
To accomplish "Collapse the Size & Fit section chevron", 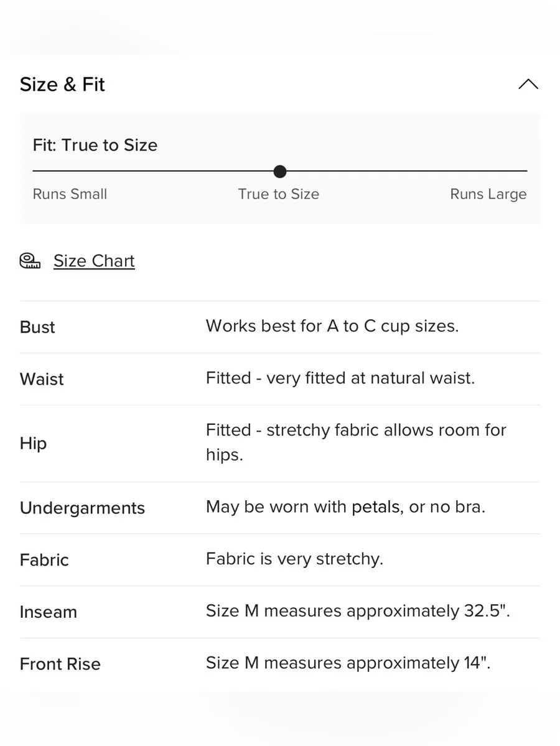I will click(528, 84).
